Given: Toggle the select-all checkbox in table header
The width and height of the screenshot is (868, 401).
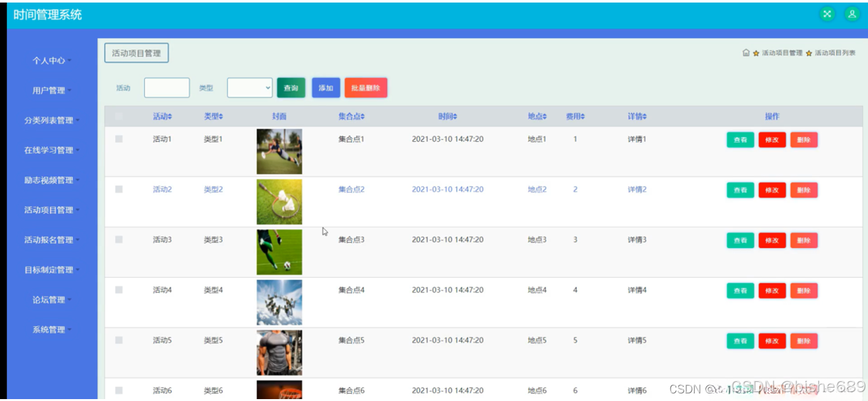Looking at the screenshot, I should [119, 116].
